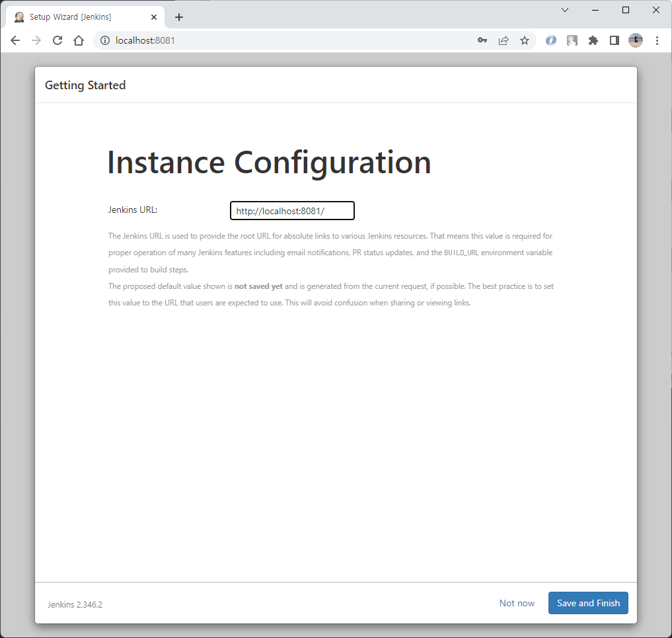The height and width of the screenshot is (638, 672).
Task: Click the Not now link
Action: point(517,603)
